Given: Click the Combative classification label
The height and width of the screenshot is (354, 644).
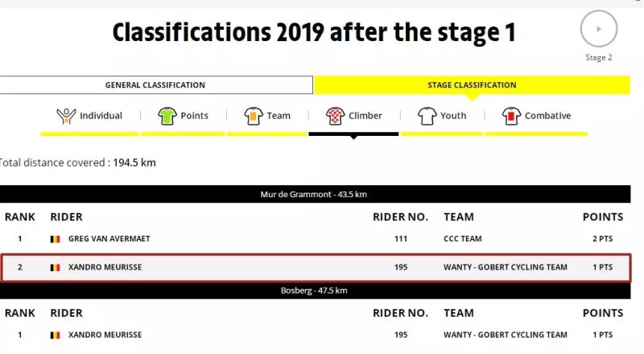Looking at the screenshot, I should (x=547, y=116).
